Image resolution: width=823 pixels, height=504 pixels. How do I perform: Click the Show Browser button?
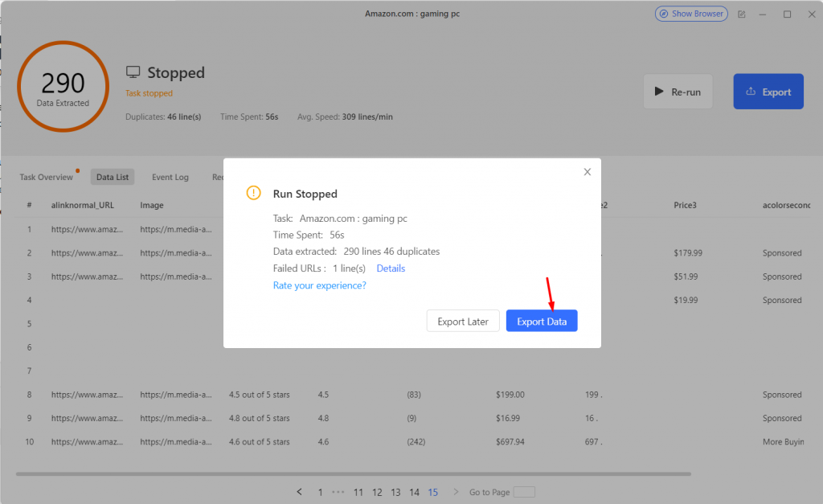(x=691, y=14)
